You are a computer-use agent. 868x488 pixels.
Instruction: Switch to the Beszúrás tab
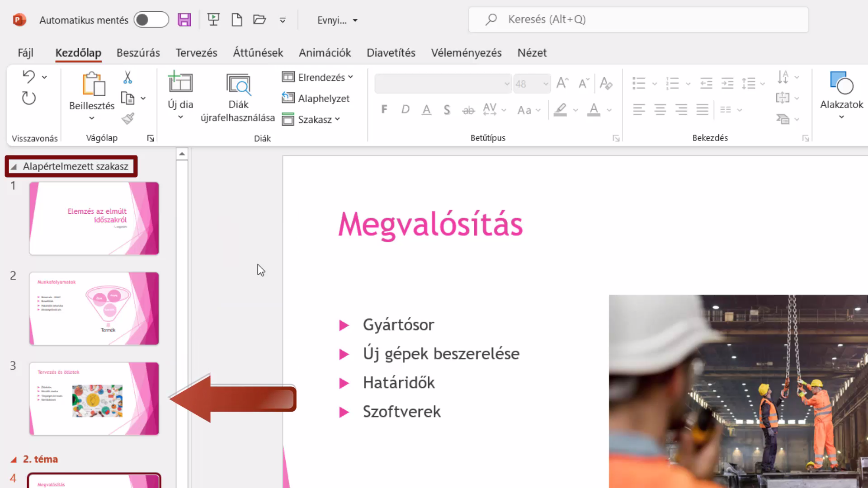tap(138, 53)
